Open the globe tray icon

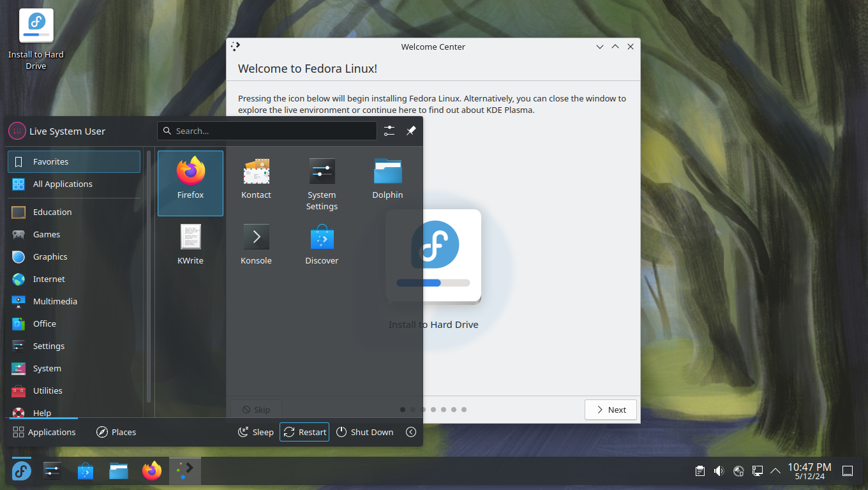tap(738, 471)
